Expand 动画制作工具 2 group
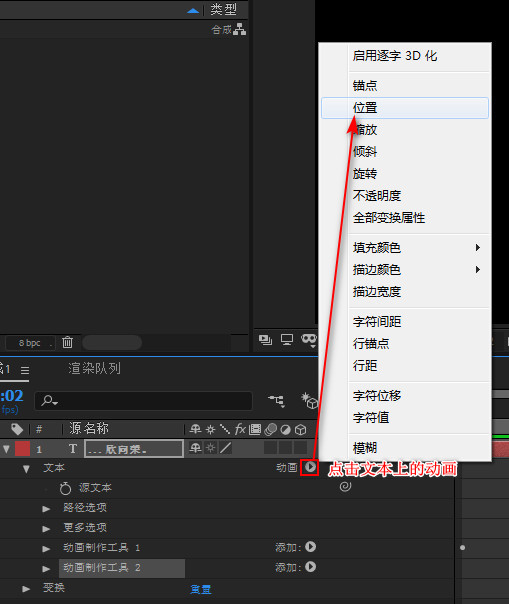This screenshot has width=509, height=604. (x=46, y=569)
